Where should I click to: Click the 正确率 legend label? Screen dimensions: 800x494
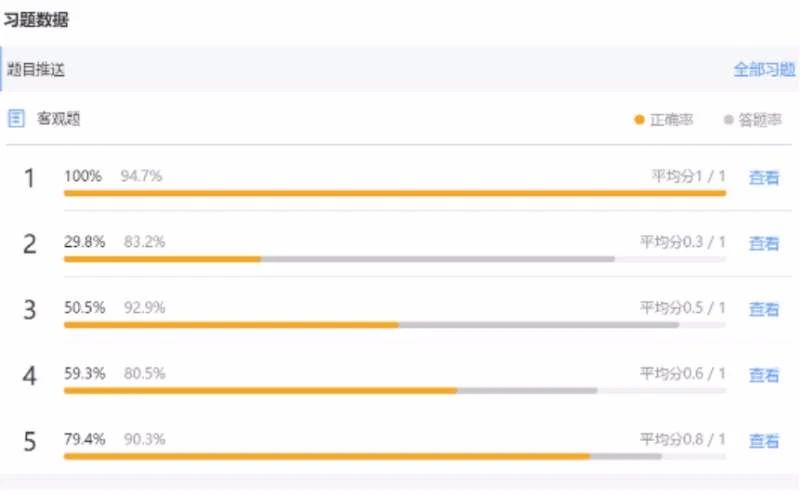[x=671, y=119]
